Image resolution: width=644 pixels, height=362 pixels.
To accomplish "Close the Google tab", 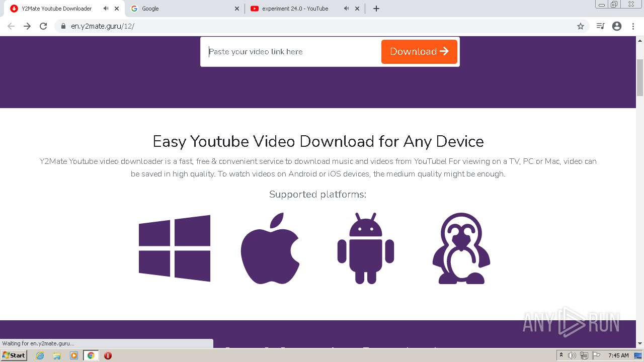I will [x=237, y=9].
